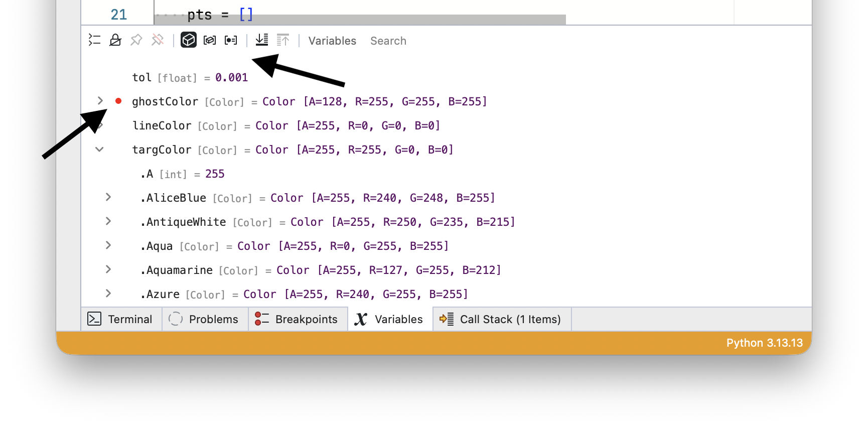This screenshot has height=429, width=868.
Task: Click the upward-arrow sort ascending icon
Action: [x=283, y=40]
